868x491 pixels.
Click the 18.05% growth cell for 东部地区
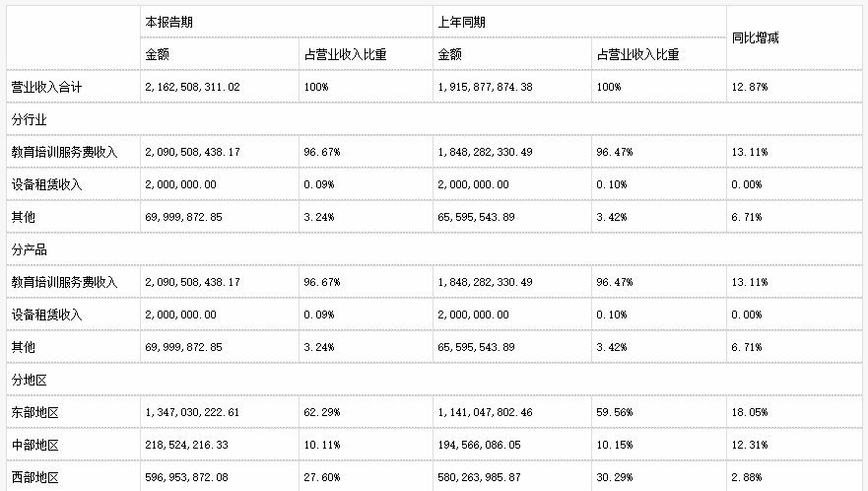pyautogui.click(x=749, y=412)
